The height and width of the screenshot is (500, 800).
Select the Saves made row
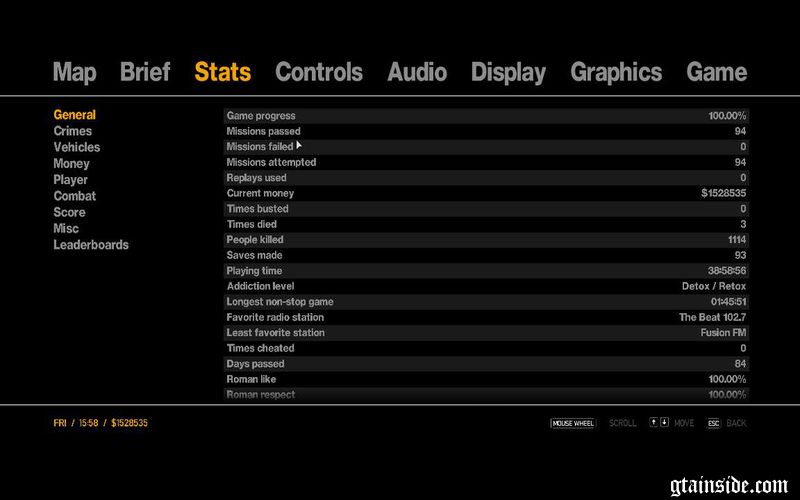point(486,255)
